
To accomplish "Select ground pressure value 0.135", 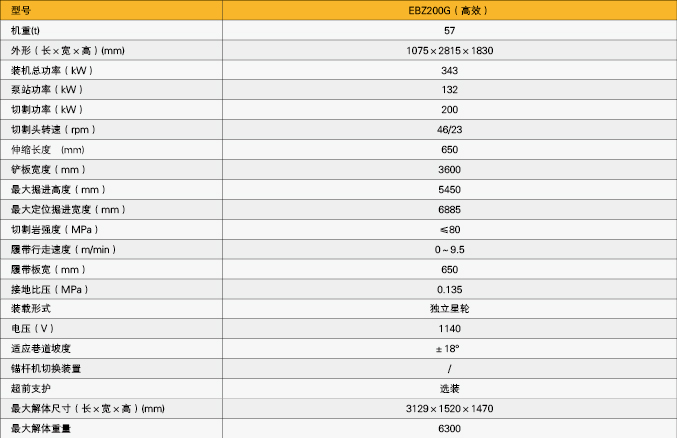I will [449, 289].
